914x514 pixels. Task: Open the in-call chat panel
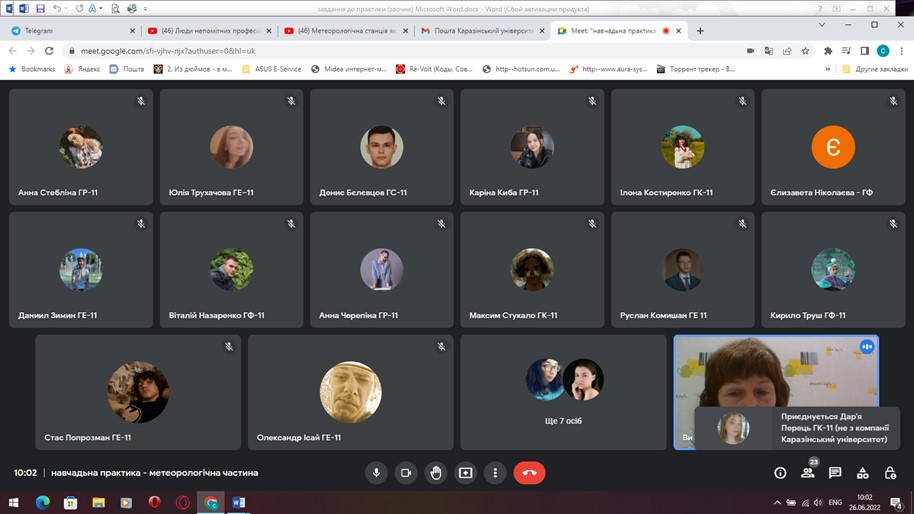(835, 473)
